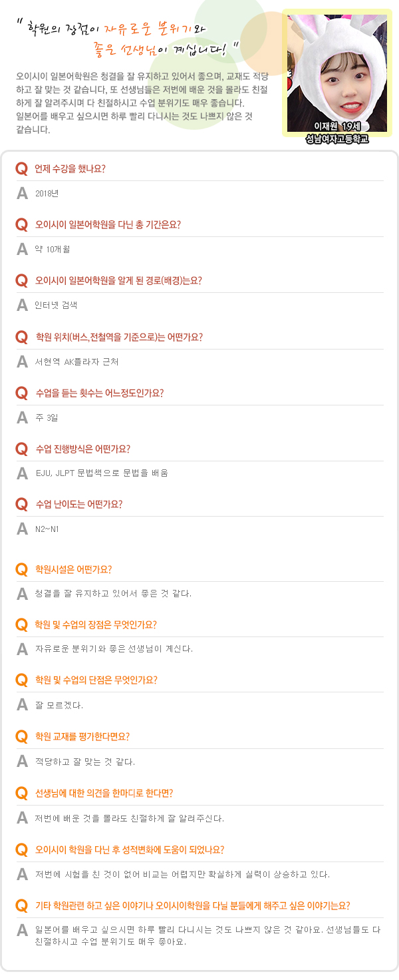Click the Q icon for '수업 난이도는 어떤가요?'
The width and height of the screenshot is (399, 980).
21,505
